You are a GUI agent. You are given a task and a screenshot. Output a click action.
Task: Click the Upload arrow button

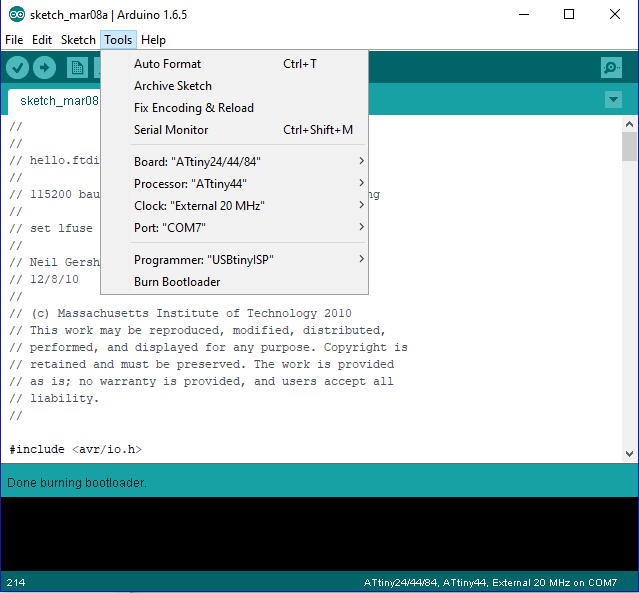coord(44,67)
